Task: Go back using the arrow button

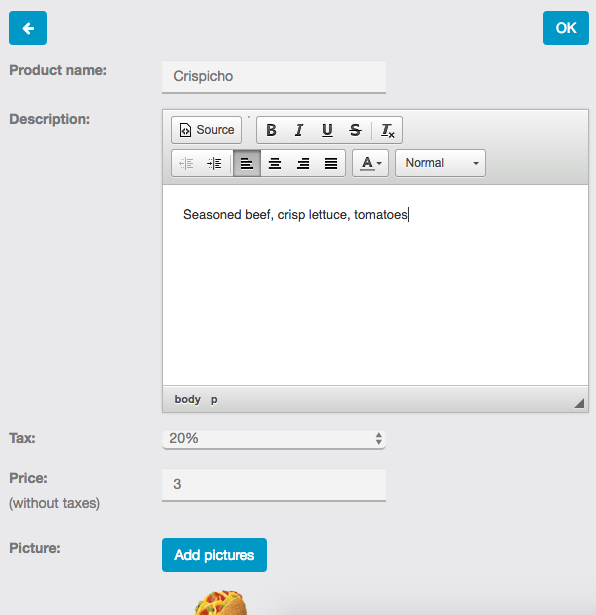Action: click(x=28, y=28)
